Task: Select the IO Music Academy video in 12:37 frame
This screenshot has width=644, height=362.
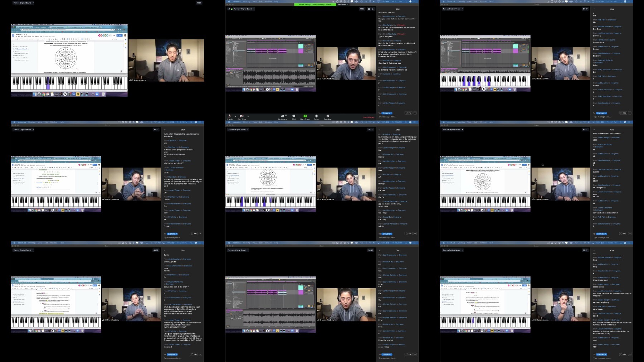Action: (x=166, y=61)
